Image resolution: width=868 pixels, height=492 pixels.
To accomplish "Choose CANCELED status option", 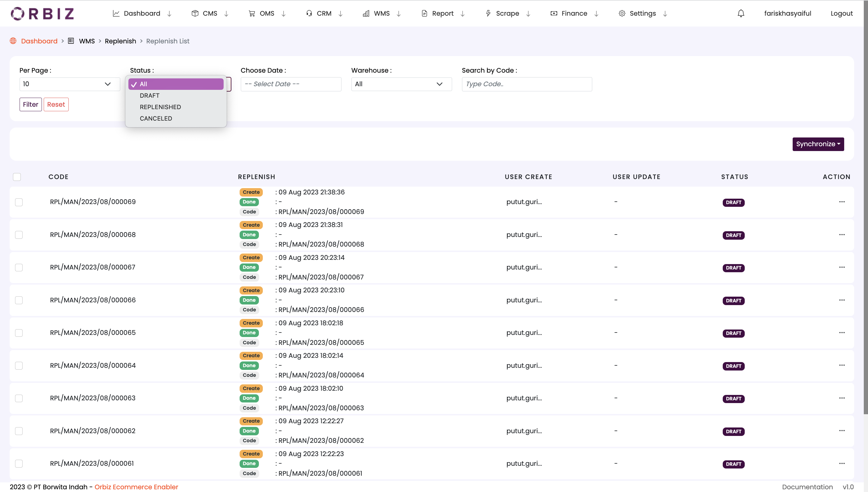I will tap(176, 118).
